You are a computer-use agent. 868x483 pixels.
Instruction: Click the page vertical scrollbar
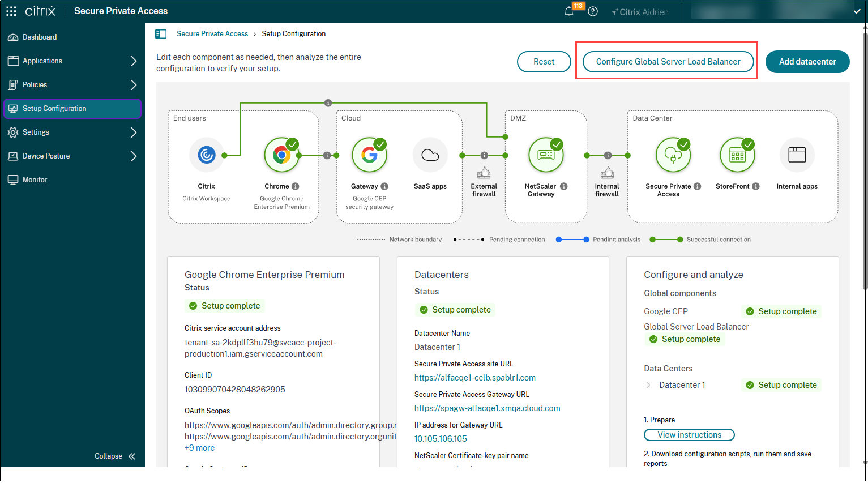pos(865,162)
